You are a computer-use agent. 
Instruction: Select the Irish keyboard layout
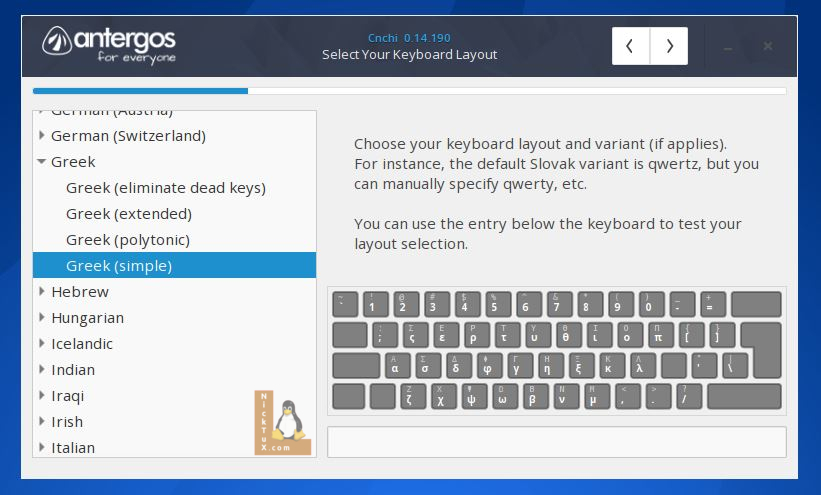point(67,422)
